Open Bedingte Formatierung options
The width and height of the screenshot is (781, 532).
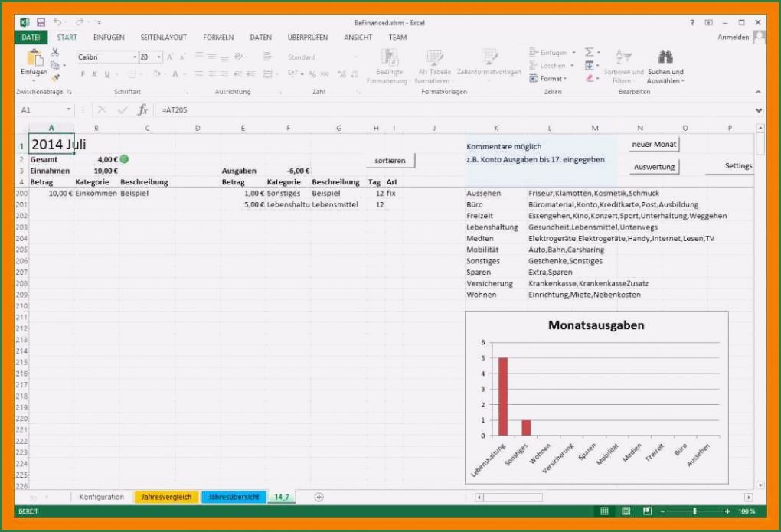coord(390,65)
